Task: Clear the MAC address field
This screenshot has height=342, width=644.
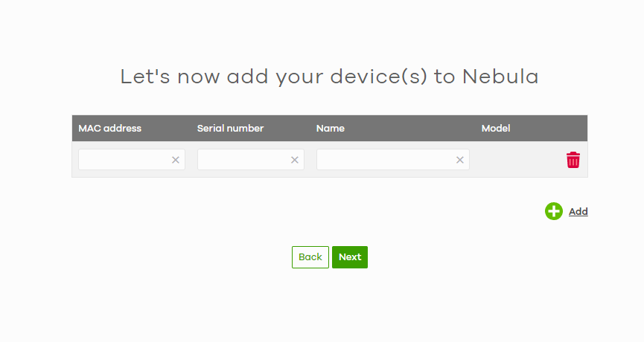Action: point(176,160)
